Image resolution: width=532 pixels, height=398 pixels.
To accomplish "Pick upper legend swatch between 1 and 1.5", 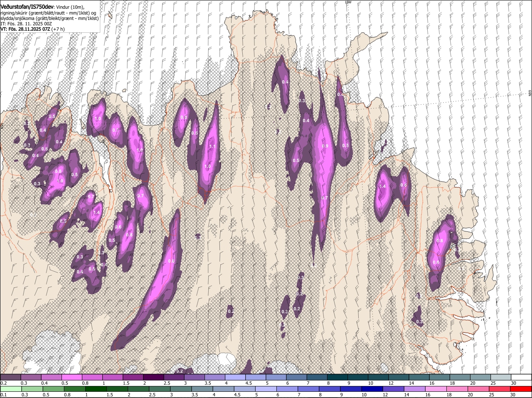I will click(112, 377).
